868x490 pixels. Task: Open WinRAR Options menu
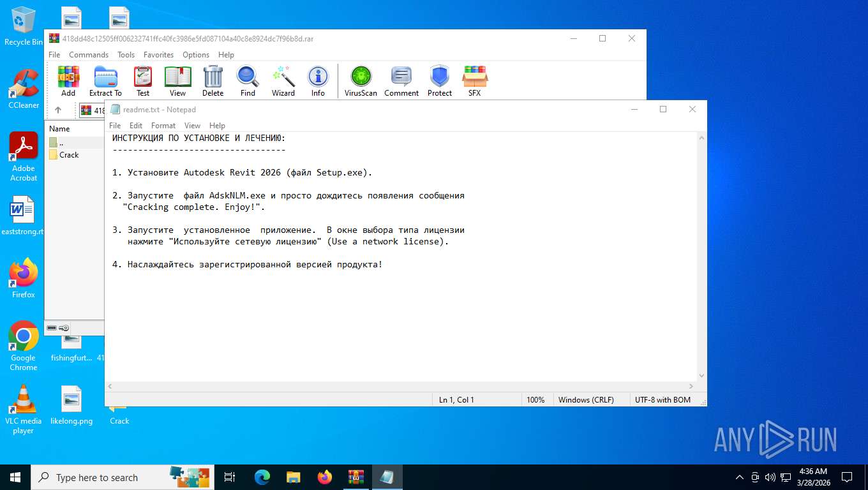(x=196, y=55)
